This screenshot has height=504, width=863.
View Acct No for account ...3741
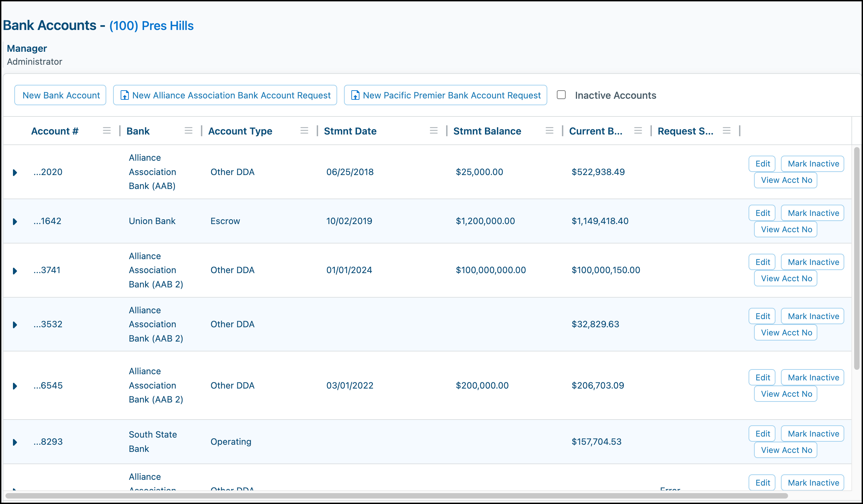point(786,278)
